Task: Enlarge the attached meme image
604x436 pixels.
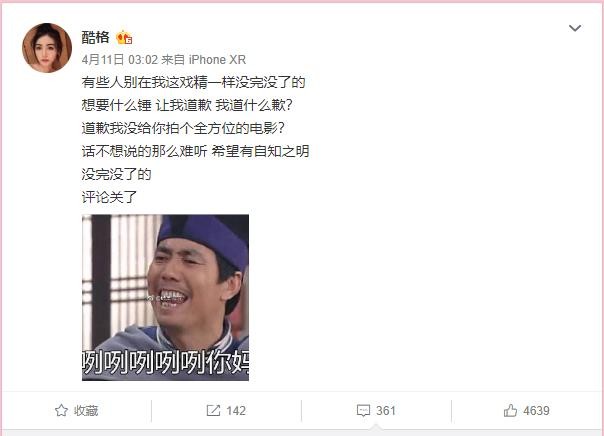Action: click(165, 297)
